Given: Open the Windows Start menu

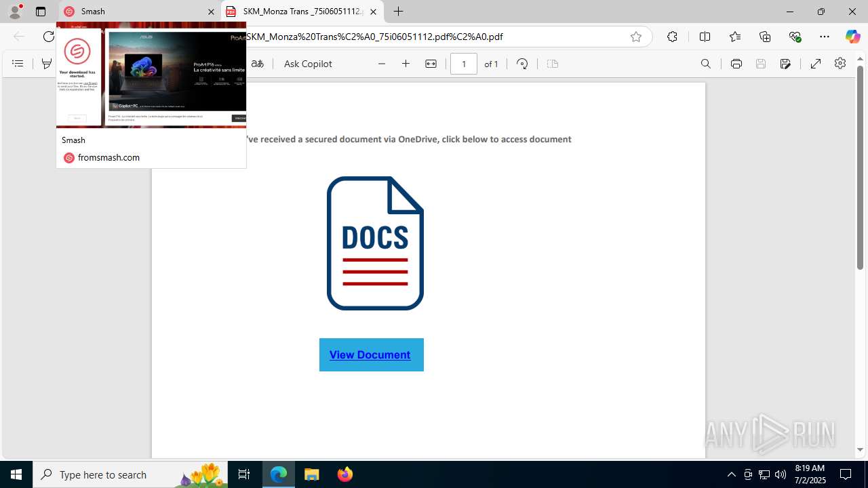Looking at the screenshot, I should [16, 474].
